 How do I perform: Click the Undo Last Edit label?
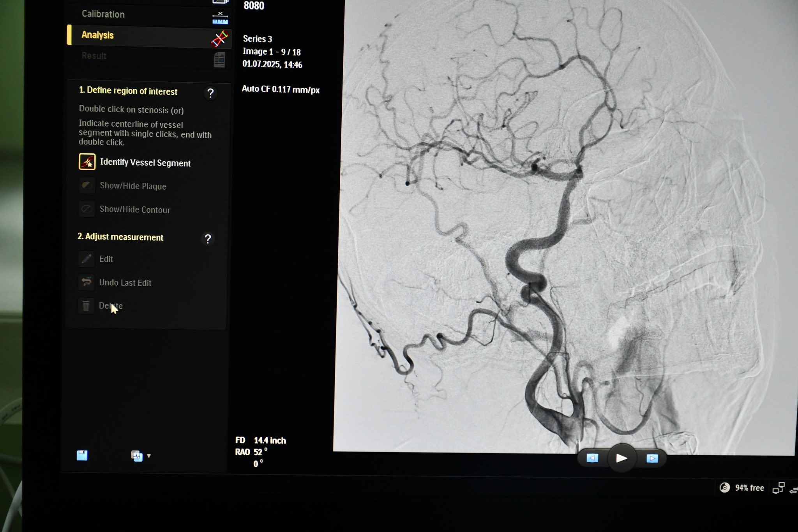point(125,283)
